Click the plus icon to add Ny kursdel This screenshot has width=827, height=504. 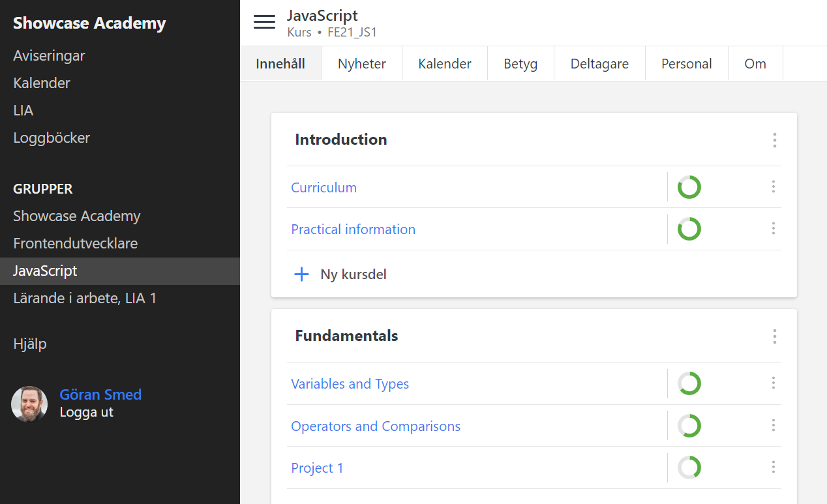point(301,274)
